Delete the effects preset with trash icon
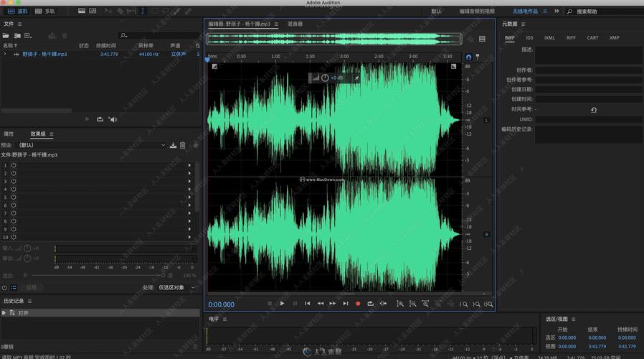This screenshot has width=644, height=359. point(183,145)
